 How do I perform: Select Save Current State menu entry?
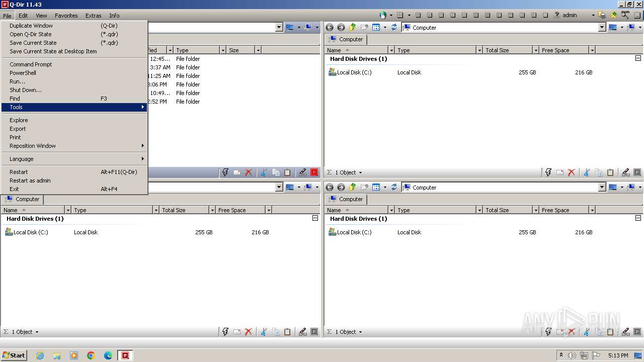[74, 43]
